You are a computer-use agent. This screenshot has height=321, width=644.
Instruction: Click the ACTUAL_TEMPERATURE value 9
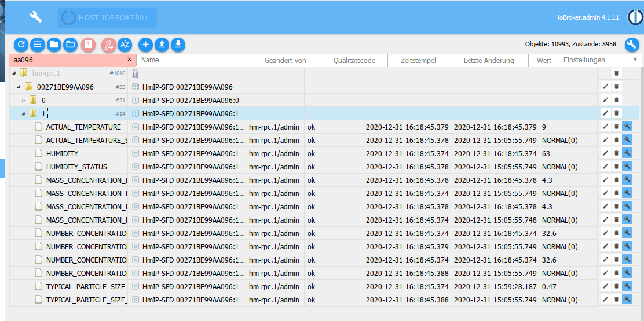coord(544,127)
